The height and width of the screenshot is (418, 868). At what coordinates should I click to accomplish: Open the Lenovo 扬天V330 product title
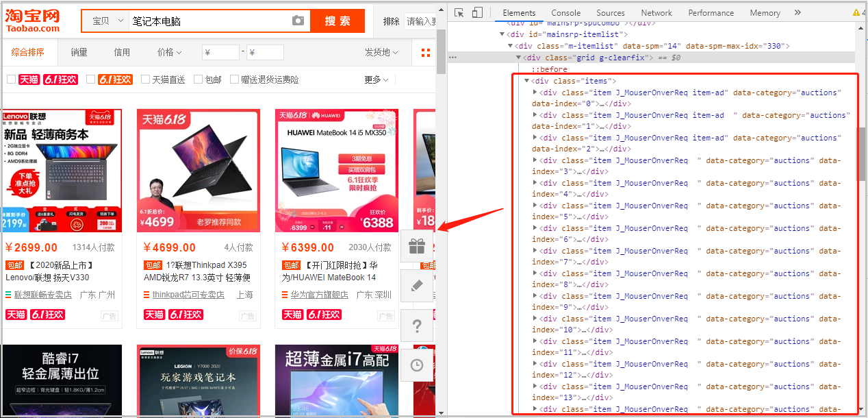[x=50, y=271]
